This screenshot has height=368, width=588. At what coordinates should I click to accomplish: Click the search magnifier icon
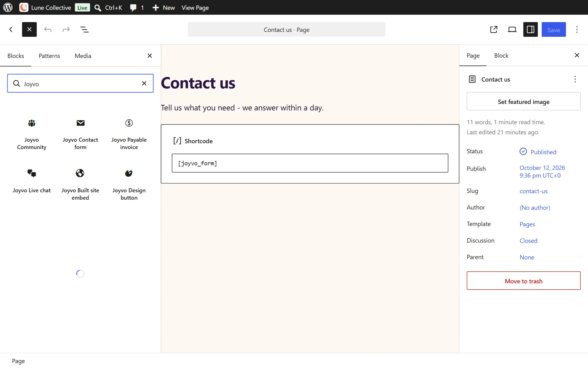tap(17, 83)
